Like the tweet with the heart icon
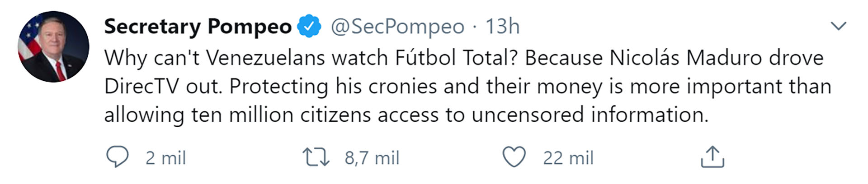The height and width of the screenshot is (184, 868). coord(514,157)
